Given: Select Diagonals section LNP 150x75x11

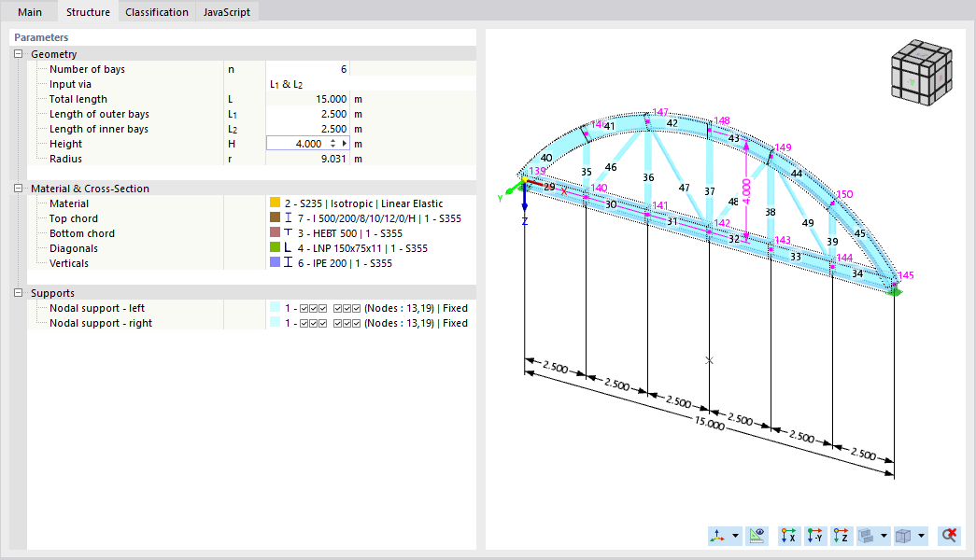Looking at the screenshot, I should coord(362,248).
